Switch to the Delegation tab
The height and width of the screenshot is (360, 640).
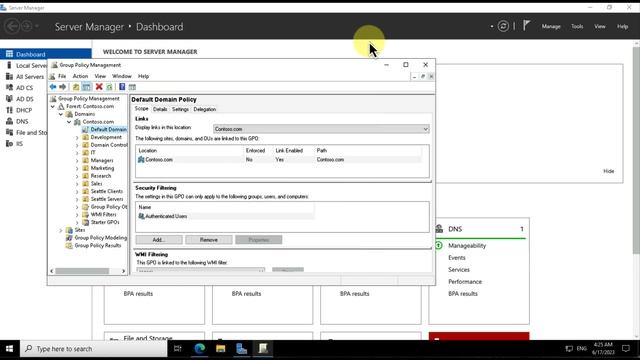point(204,109)
